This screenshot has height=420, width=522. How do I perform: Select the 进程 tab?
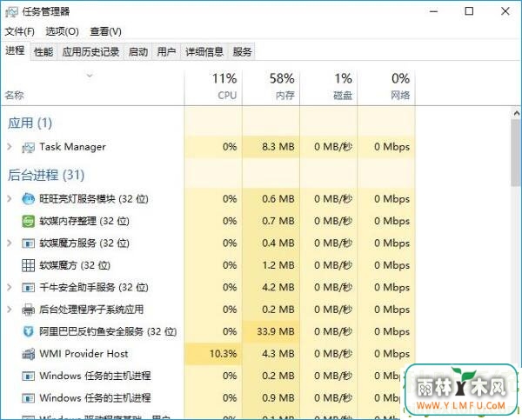(x=15, y=51)
